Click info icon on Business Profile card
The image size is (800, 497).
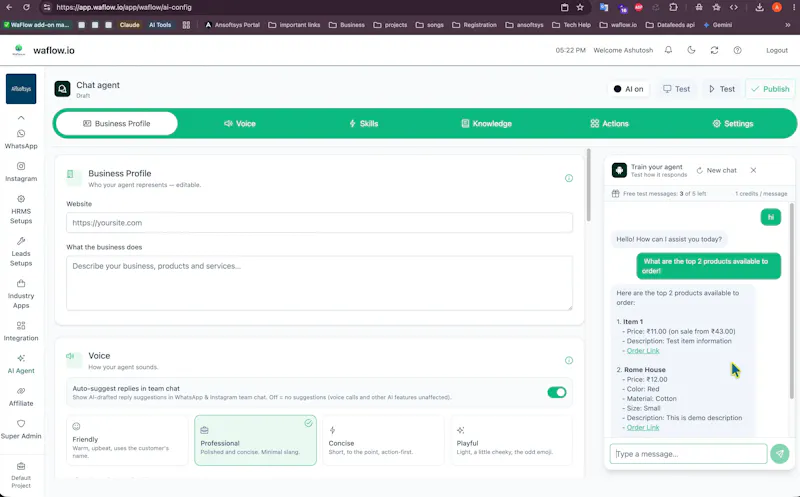pos(569,178)
